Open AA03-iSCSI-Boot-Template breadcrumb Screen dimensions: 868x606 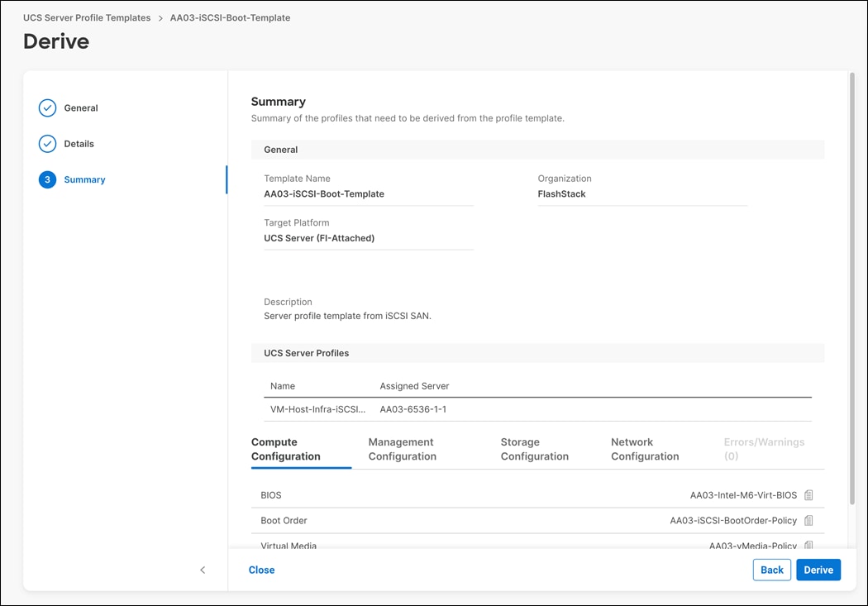point(229,17)
